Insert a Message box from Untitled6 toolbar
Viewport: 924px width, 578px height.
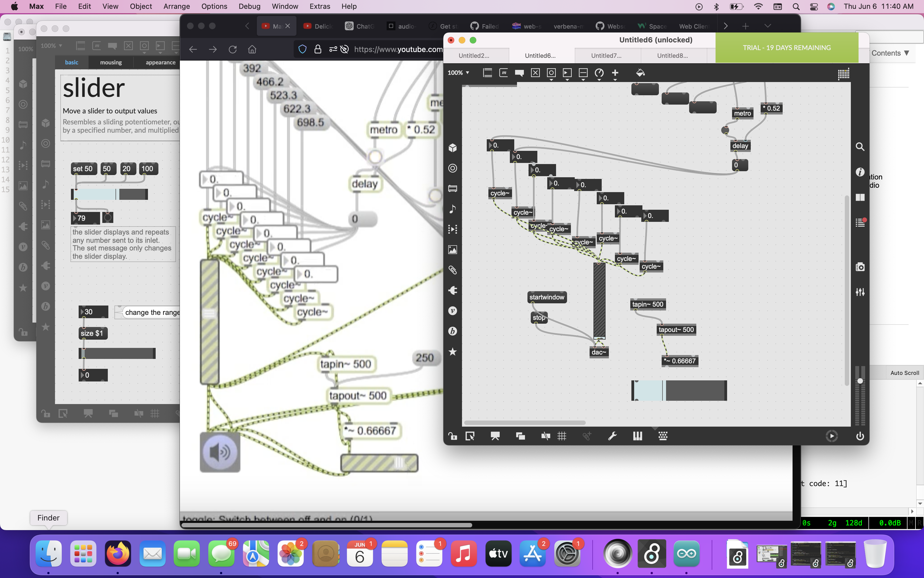pos(503,73)
